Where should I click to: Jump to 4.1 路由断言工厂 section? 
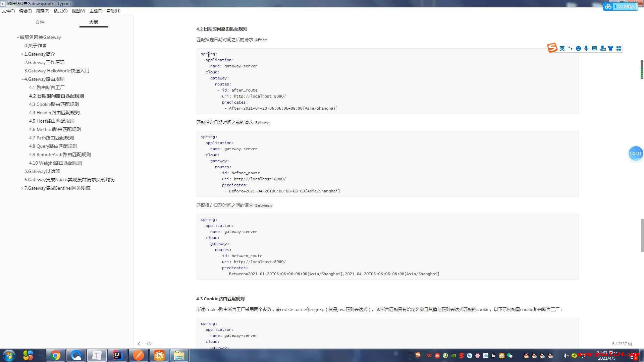pyautogui.click(x=47, y=87)
